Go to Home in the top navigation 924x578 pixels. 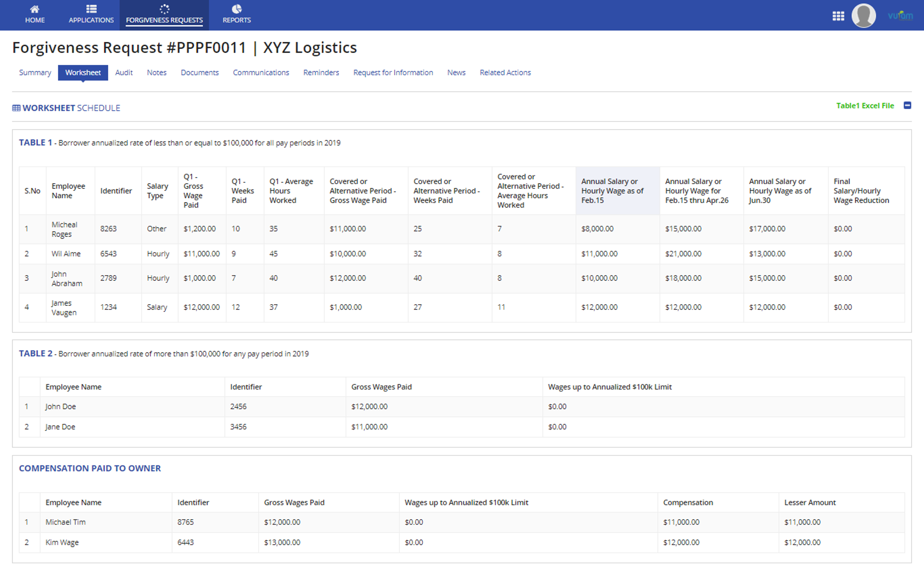(35, 14)
